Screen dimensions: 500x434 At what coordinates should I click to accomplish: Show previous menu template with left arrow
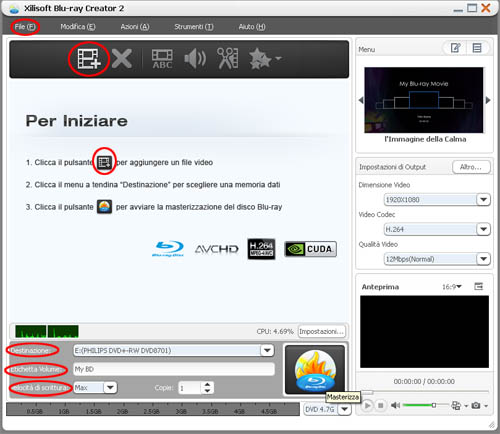tap(361, 100)
